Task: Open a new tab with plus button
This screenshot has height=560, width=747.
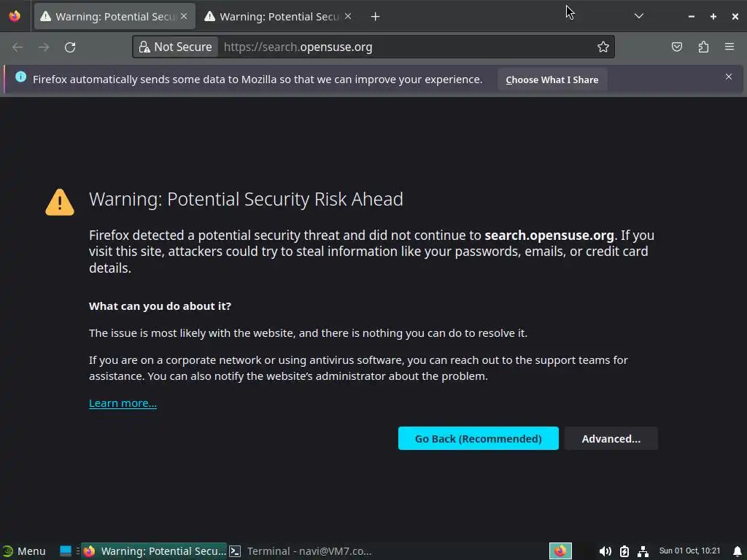Action: (376, 17)
